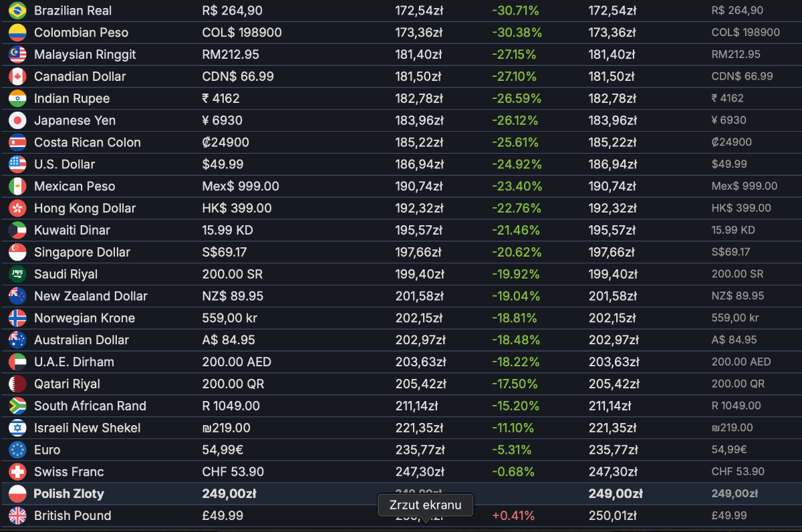This screenshot has width=802, height=532.
Task: Open the Colombian Peso currency name
Action: (x=81, y=33)
